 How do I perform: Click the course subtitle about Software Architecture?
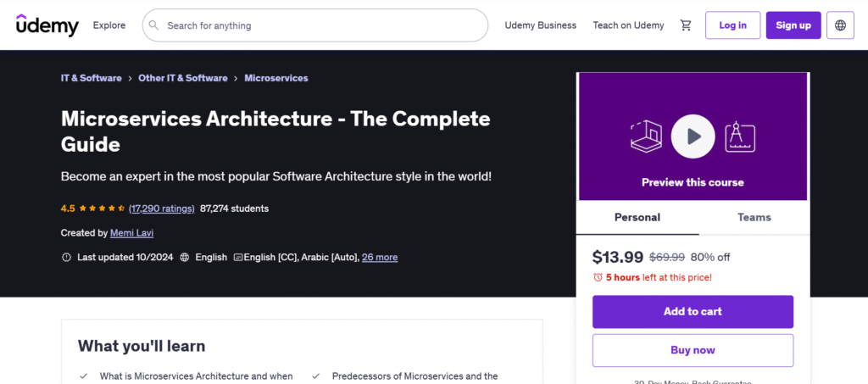tap(276, 177)
